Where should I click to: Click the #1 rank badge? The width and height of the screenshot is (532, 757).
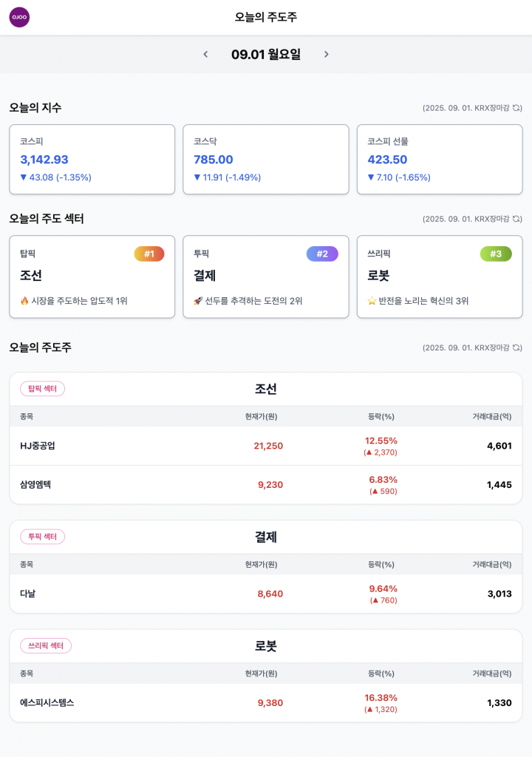click(149, 254)
